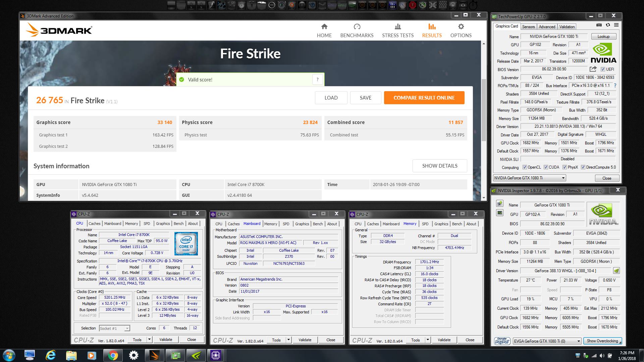Image resolution: width=644 pixels, height=362 pixels.
Task: Open the Validation tab in GPU-Z
Action: [x=567, y=26]
